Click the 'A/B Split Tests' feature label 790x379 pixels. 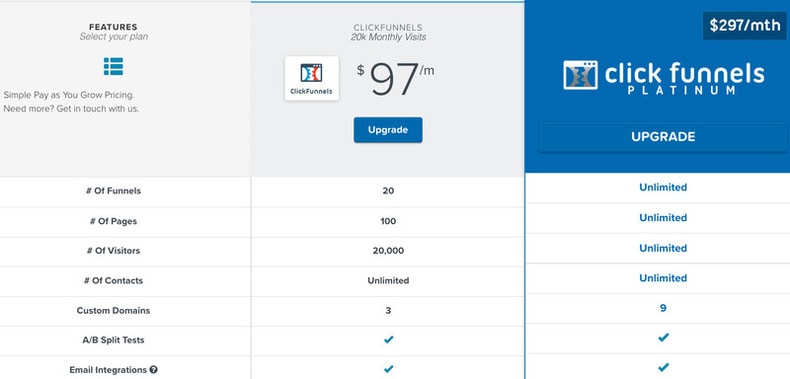[x=113, y=340]
